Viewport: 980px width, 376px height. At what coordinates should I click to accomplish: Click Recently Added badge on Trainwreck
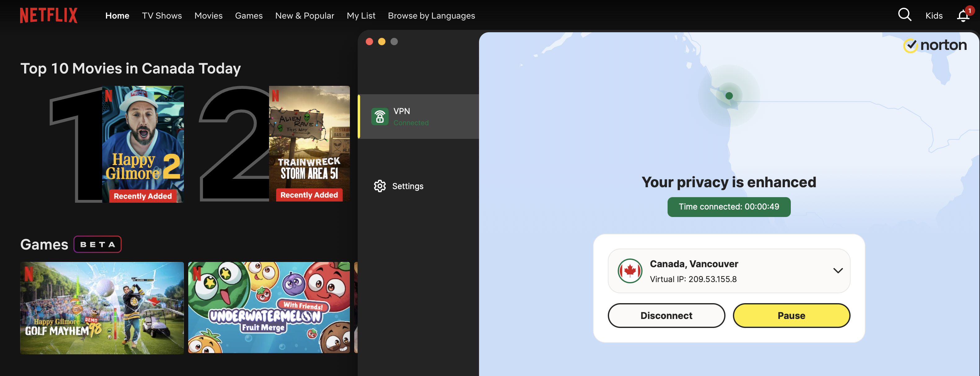tap(309, 195)
